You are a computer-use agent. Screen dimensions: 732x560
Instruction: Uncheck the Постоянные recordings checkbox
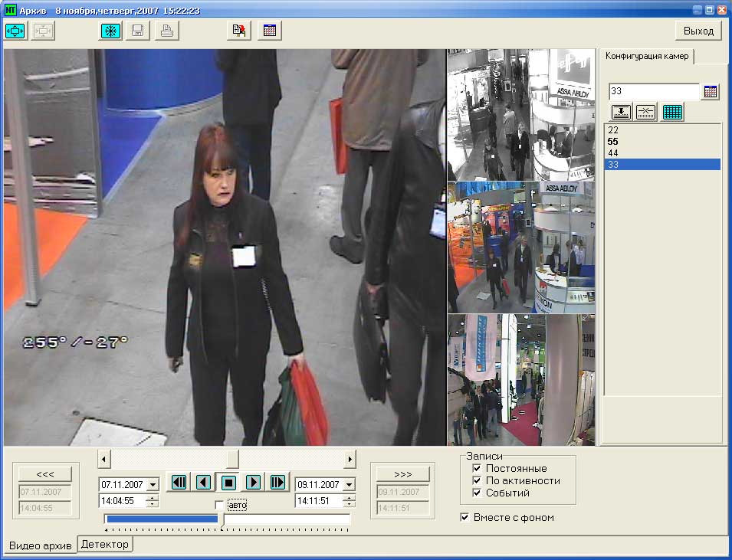[477, 468]
